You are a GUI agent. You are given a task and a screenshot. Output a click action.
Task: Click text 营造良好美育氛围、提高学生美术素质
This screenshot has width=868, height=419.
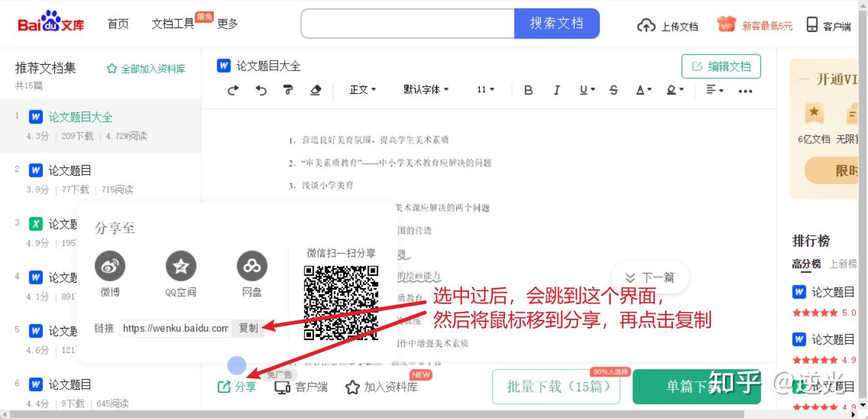[x=375, y=140]
